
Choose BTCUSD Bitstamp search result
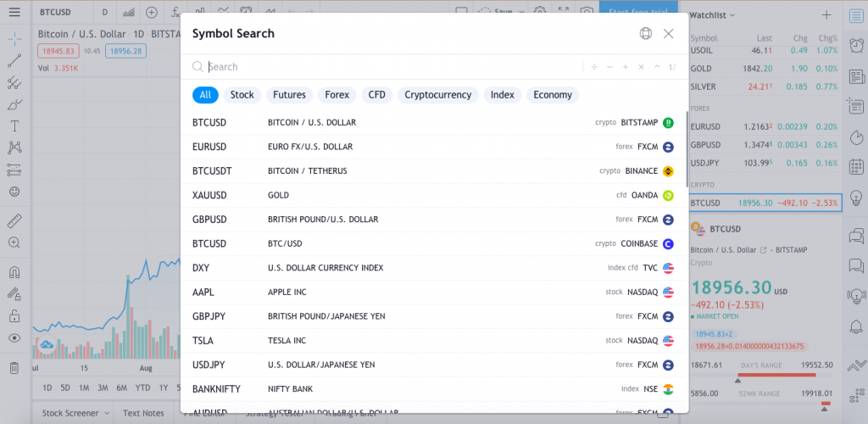433,123
